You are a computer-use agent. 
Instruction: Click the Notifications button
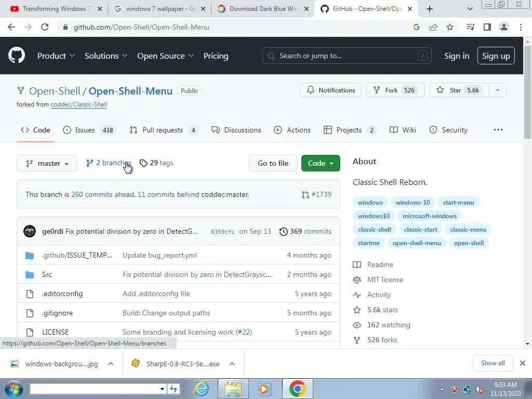pyautogui.click(x=331, y=90)
